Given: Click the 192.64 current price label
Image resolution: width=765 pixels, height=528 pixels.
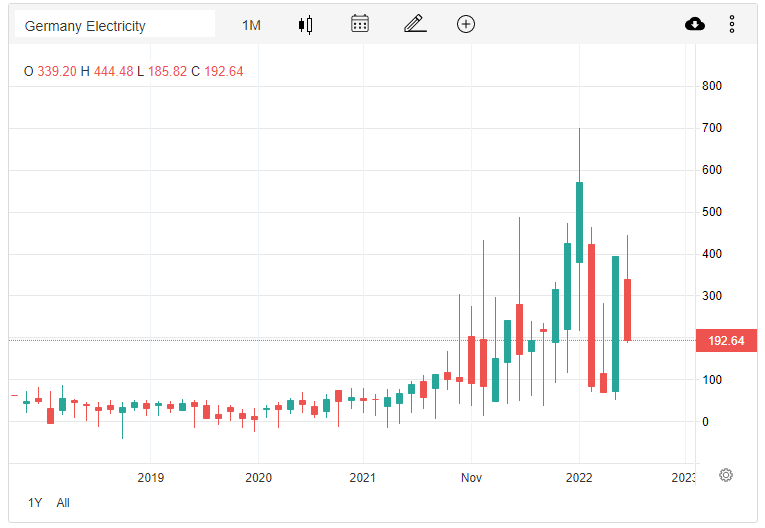Looking at the screenshot, I should (725, 341).
